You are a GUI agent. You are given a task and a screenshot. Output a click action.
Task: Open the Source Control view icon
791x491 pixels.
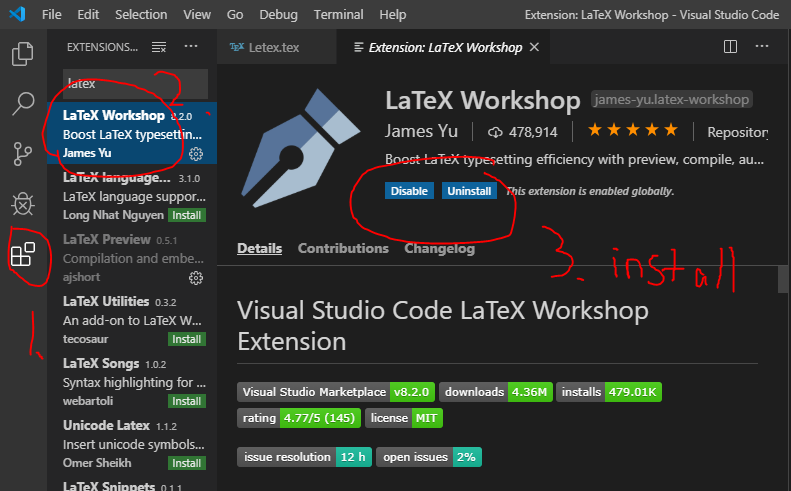point(23,154)
